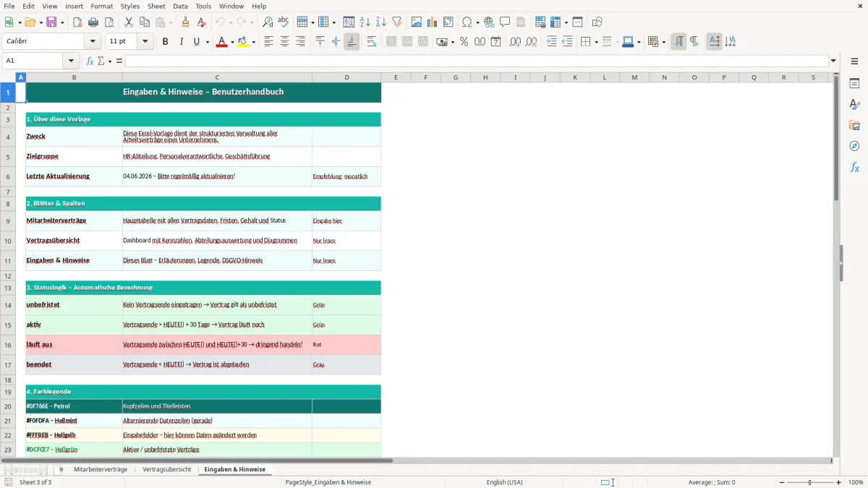This screenshot has height=488, width=868.
Task: Insert a pivot table
Action: click(x=448, y=22)
